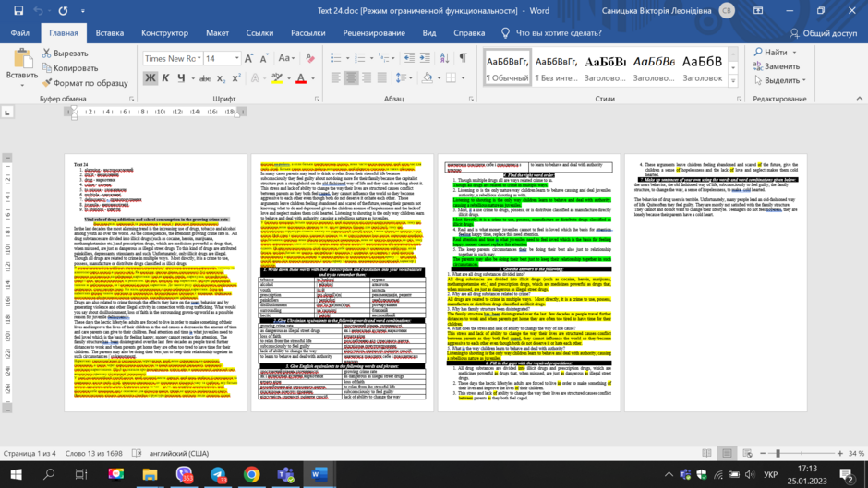Image resolution: width=868 pixels, height=488 pixels.
Task: Select the Обычный style
Action: (507, 67)
